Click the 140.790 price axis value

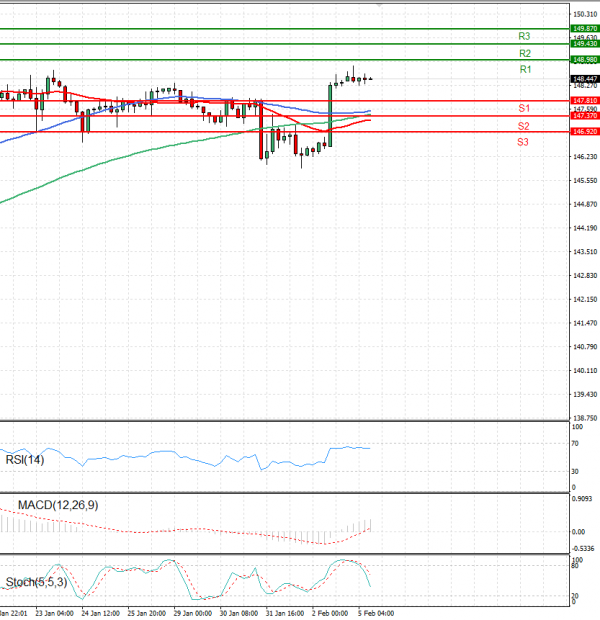(585, 347)
